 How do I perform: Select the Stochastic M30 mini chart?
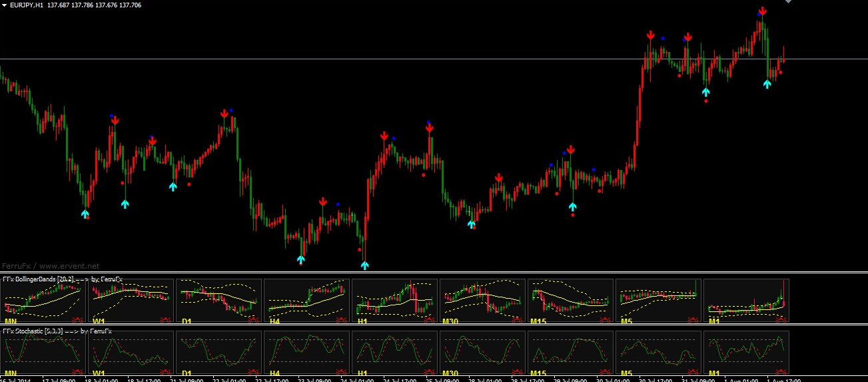[482, 351]
